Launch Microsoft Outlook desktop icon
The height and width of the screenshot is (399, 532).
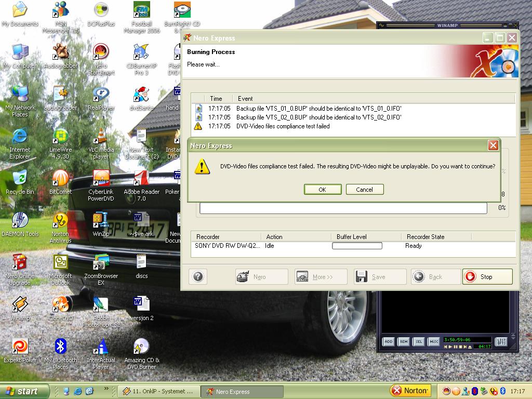(x=61, y=270)
